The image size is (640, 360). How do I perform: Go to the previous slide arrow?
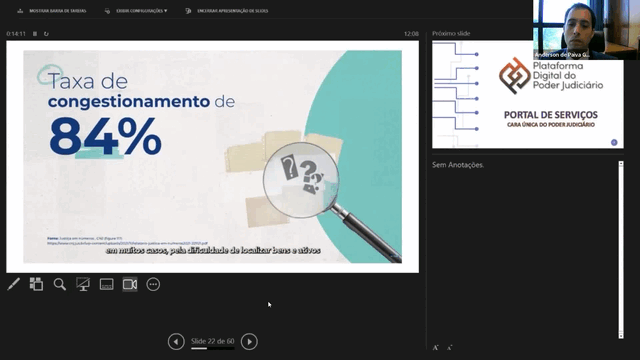coord(176,342)
